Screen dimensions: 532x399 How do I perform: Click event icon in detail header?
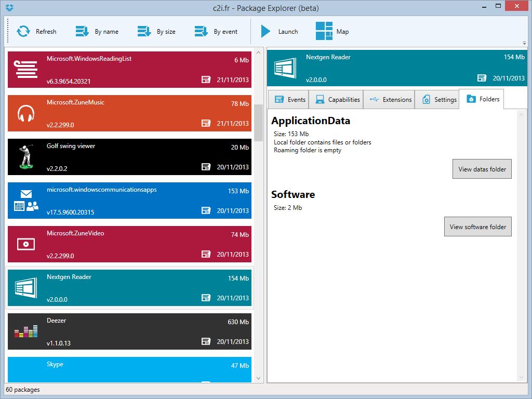[482, 78]
